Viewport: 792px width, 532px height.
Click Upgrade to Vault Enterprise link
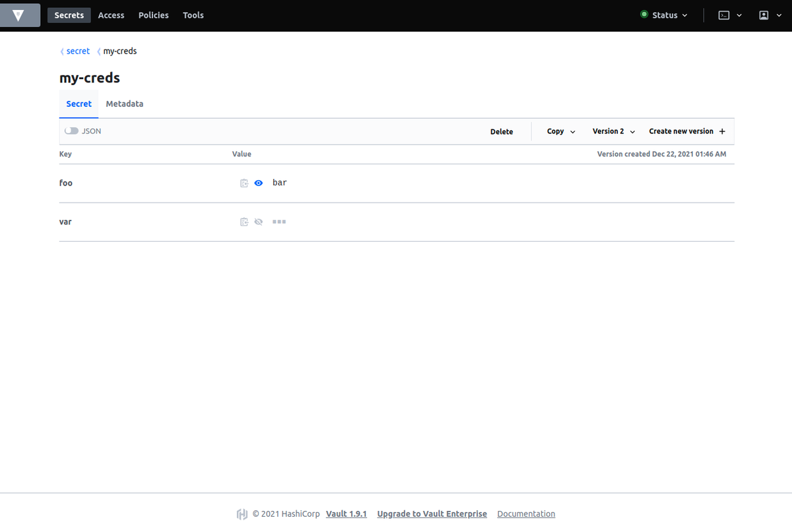click(x=432, y=514)
